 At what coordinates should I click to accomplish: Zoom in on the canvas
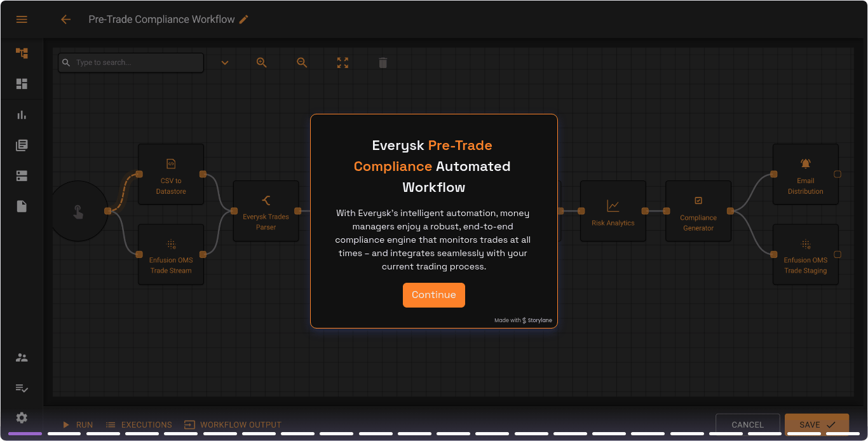(261, 63)
